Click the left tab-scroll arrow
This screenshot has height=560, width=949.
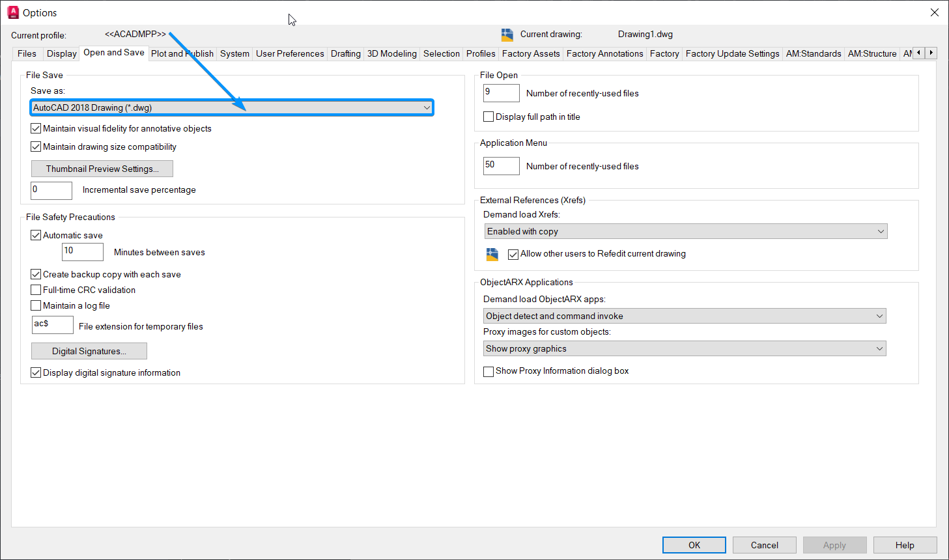pyautogui.click(x=918, y=53)
